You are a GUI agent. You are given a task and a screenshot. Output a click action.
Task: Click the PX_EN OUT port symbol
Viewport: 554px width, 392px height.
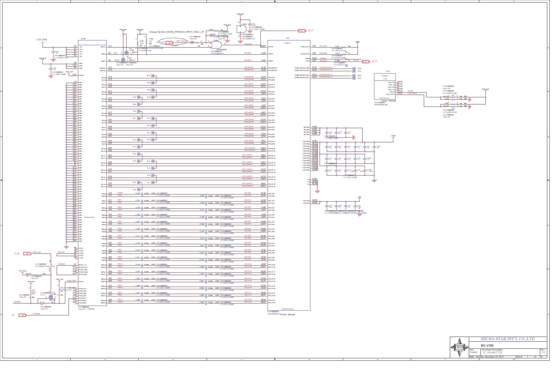[x=366, y=62]
